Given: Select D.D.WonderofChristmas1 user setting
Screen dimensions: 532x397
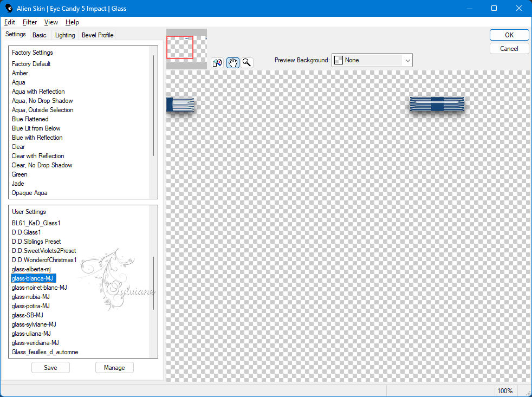Looking at the screenshot, I should pyautogui.click(x=44, y=259).
